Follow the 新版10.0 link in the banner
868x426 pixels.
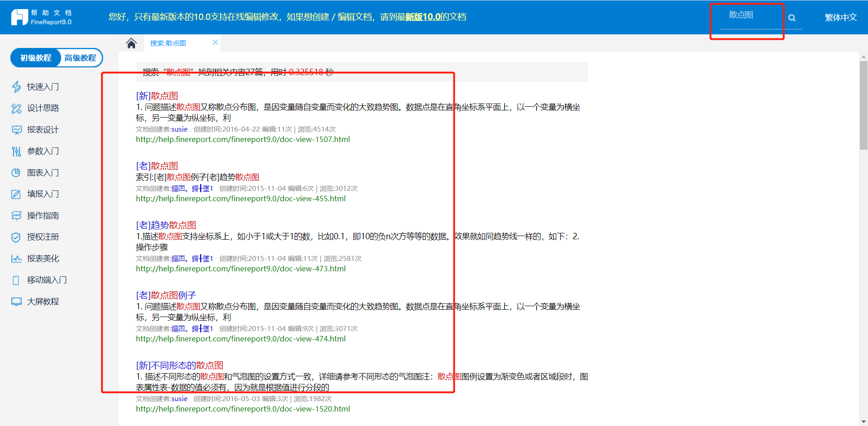423,17
